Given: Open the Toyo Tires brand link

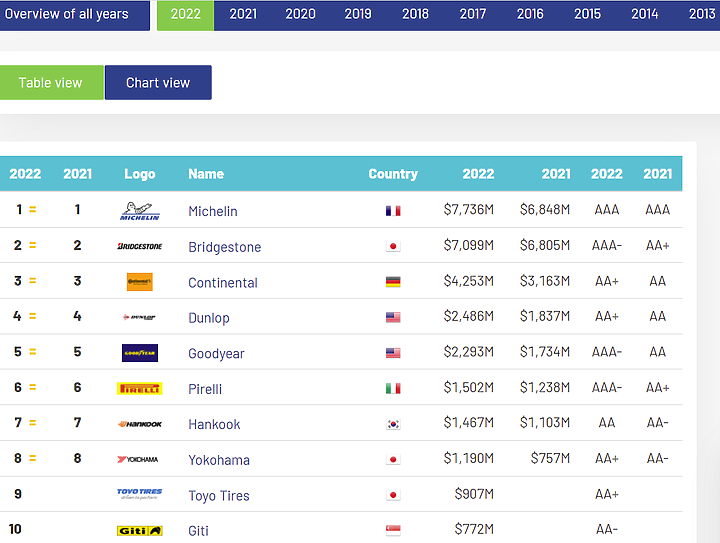Looking at the screenshot, I should [219, 495].
